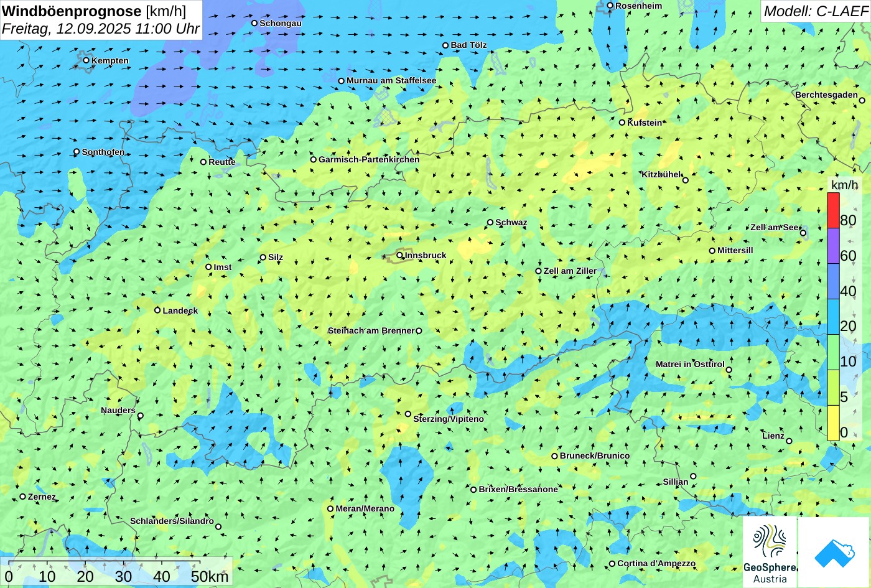Click the Windböenprognose title text
This screenshot has width=871, height=588.
click(72, 11)
